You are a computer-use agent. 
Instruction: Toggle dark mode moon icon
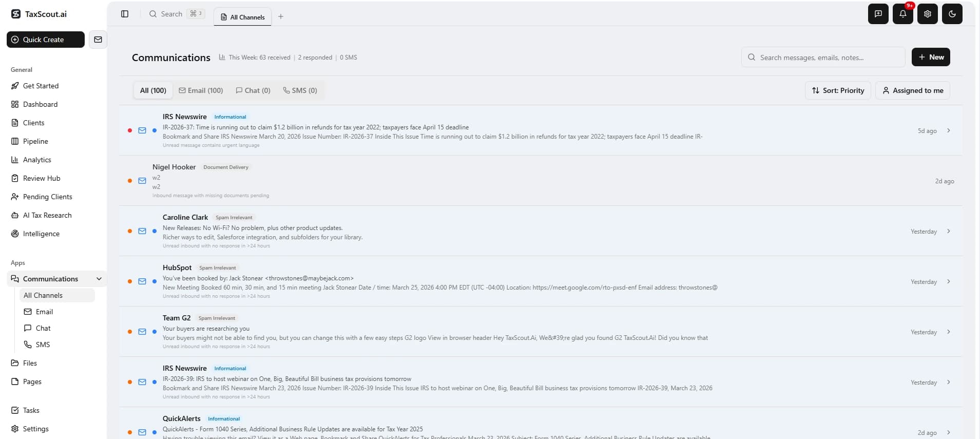[952, 14]
